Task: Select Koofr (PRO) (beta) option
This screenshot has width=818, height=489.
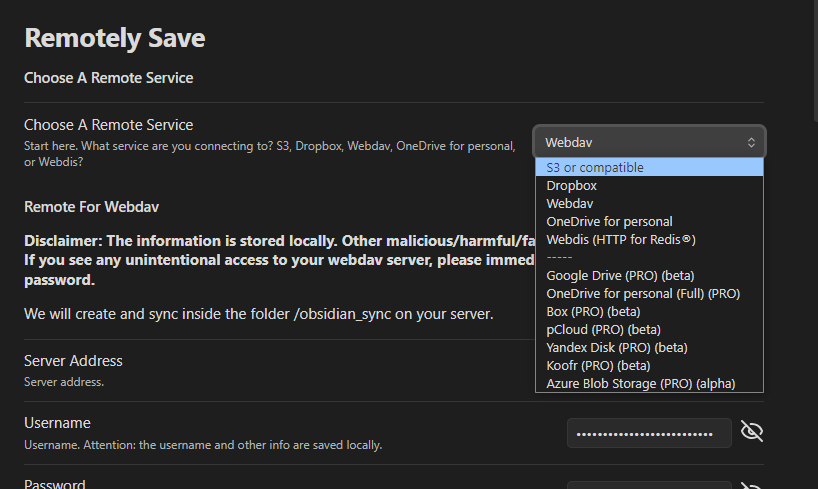Action: (649, 365)
